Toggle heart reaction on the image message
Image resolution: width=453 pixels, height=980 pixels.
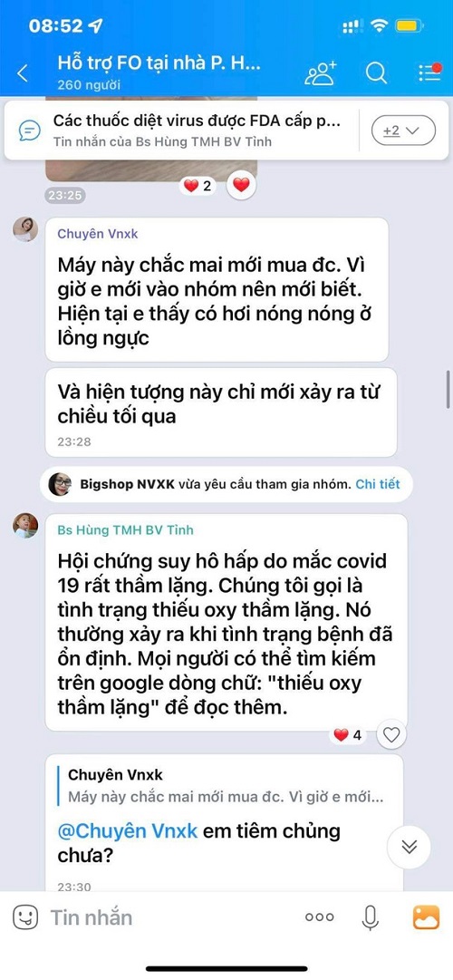point(241,185)
